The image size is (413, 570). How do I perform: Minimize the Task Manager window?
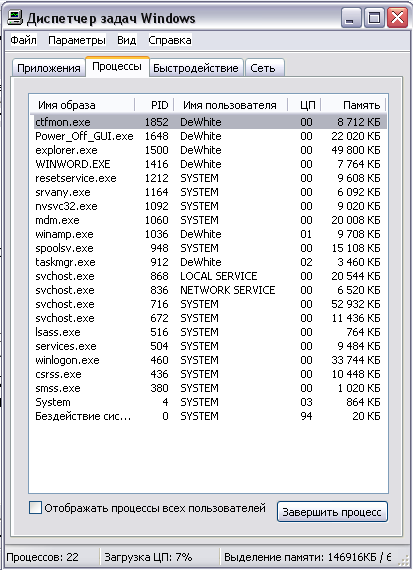[350, 18]
